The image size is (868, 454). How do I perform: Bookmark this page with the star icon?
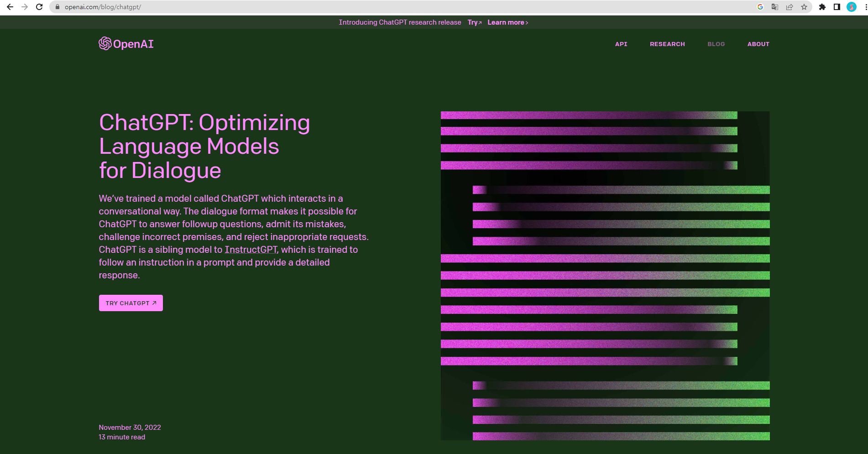tap(804, 7)
